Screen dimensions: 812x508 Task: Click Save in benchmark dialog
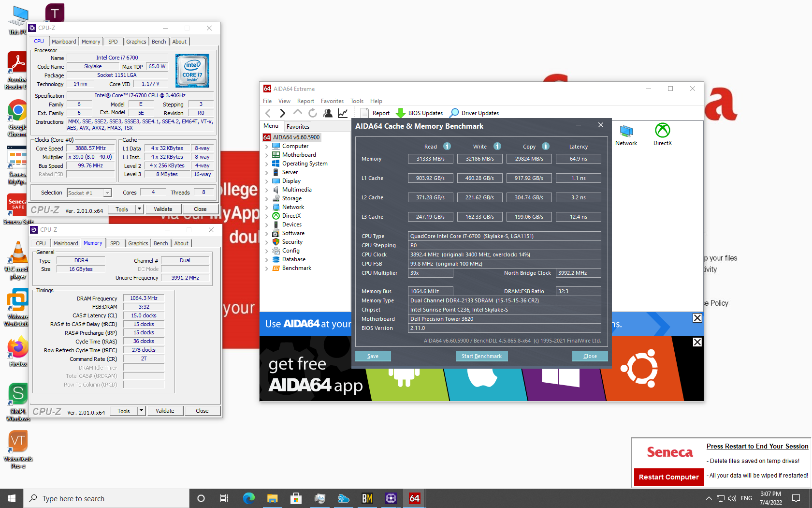click(373, 356)
